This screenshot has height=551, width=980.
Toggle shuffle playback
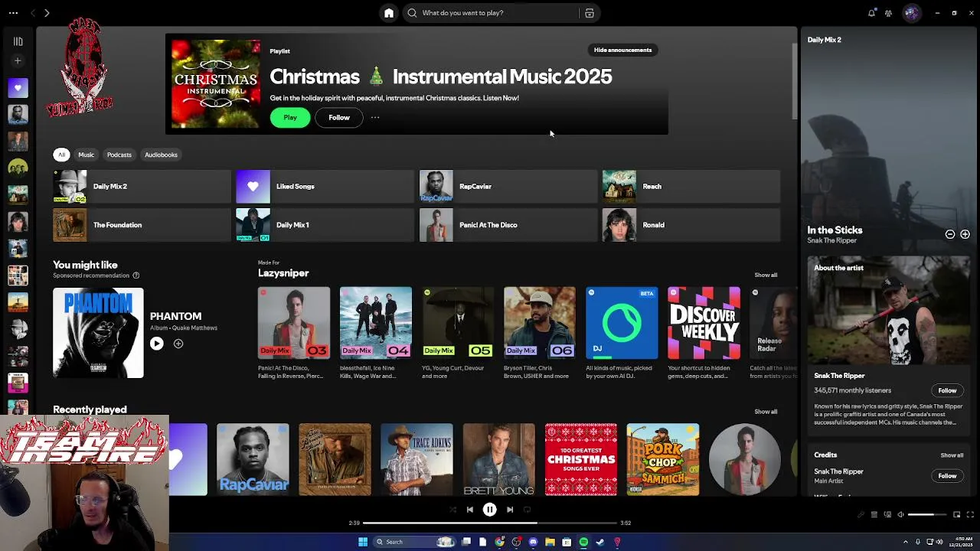pos(452,510)
